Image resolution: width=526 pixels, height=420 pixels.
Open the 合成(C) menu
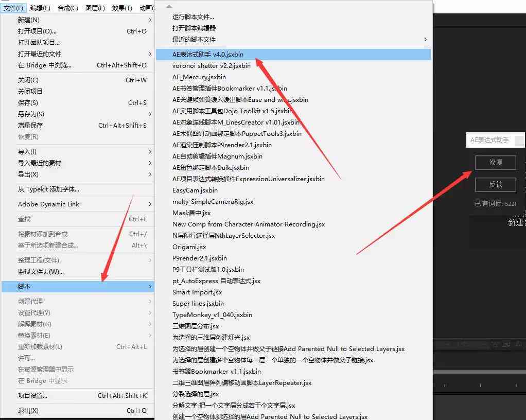(68, 8)
